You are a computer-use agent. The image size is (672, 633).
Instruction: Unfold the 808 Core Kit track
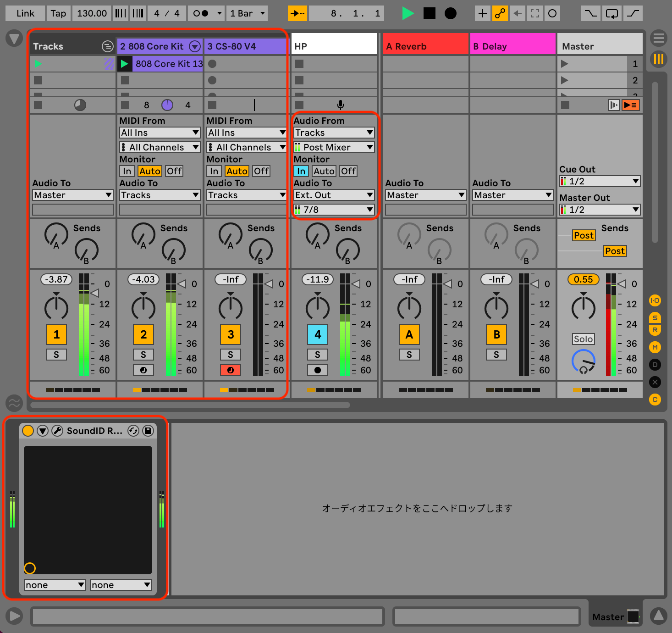(x=195, y=46)
